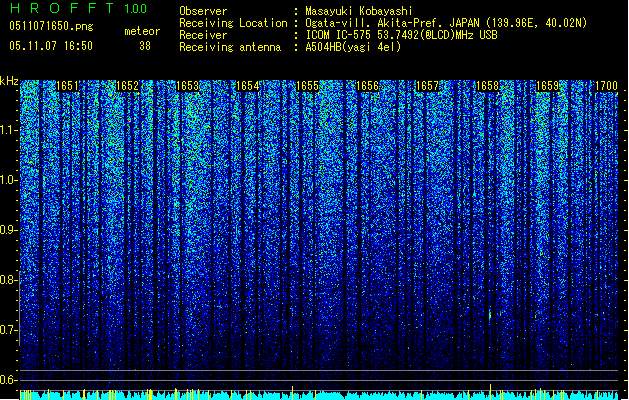Click the 1.0 kHz axis label
The image size is (629, 400).
pyautogui.click(x=8, y=180)
